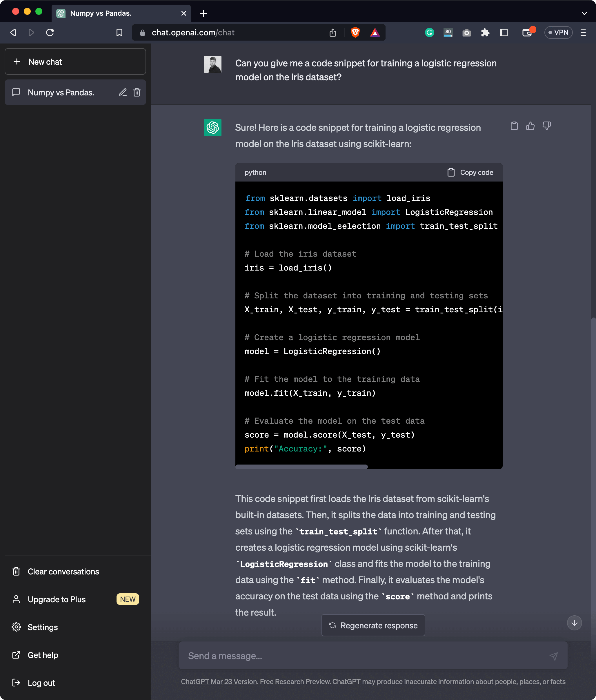The height and width of the screenshot is (700, 596).
Task: Open the browser hamburger menu
Action: pyautogui.click(x=583, y=32)
